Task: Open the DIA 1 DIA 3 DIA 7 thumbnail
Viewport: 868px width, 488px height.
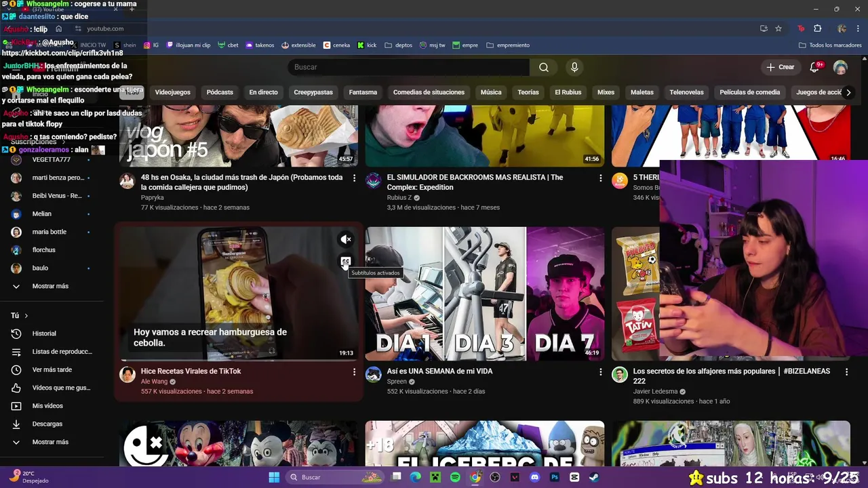Action: click(485, 293)
